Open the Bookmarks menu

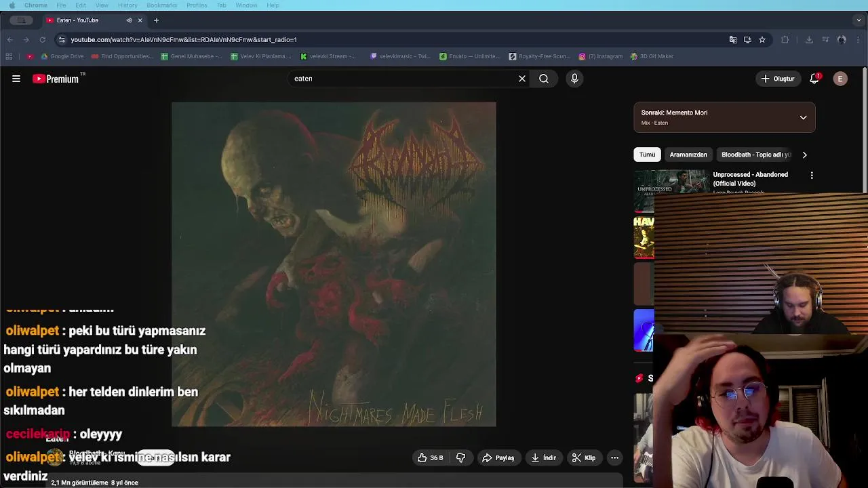162,5
